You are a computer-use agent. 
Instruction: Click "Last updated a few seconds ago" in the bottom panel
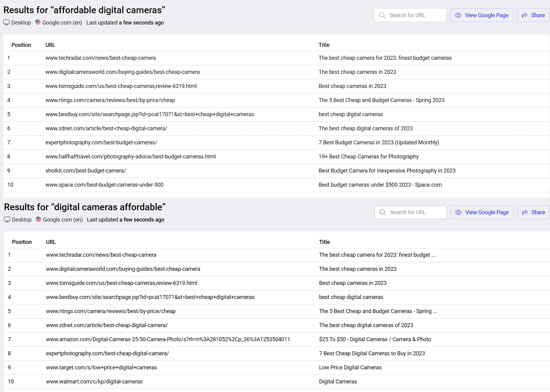126,220
